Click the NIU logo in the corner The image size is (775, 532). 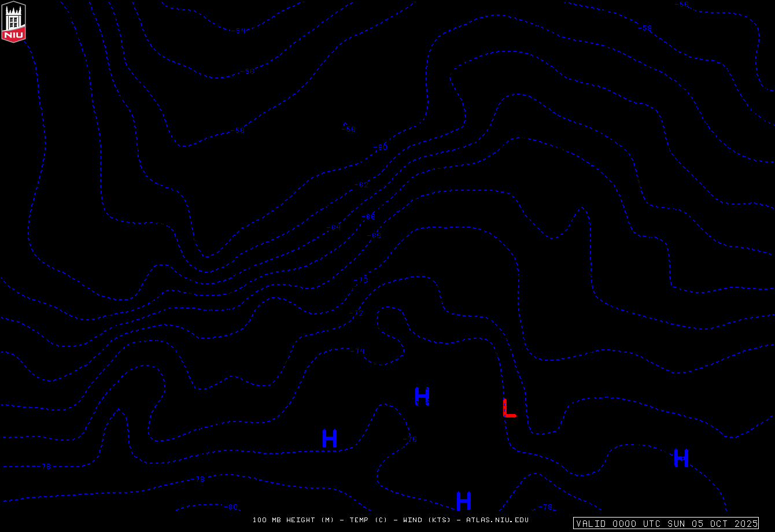(x=14, y=22)
